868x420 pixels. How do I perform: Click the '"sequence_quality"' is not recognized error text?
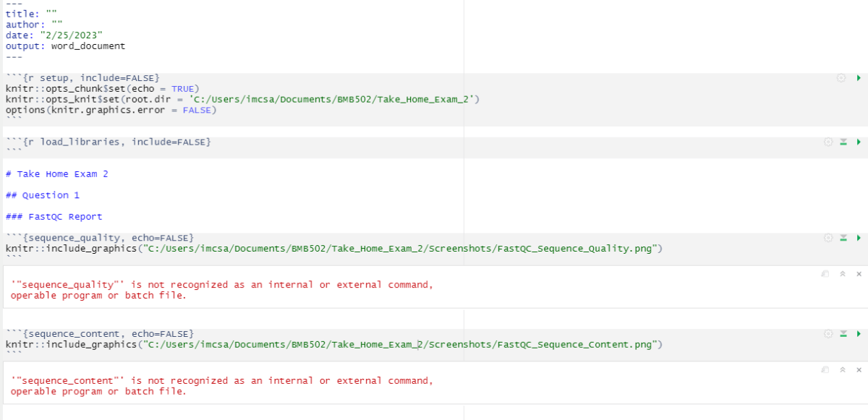pos(222,290)
